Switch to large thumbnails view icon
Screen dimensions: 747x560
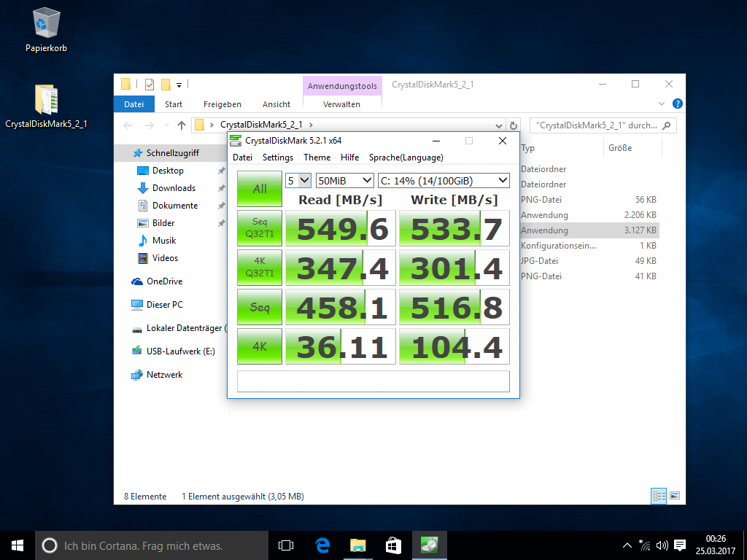[675, 496]
